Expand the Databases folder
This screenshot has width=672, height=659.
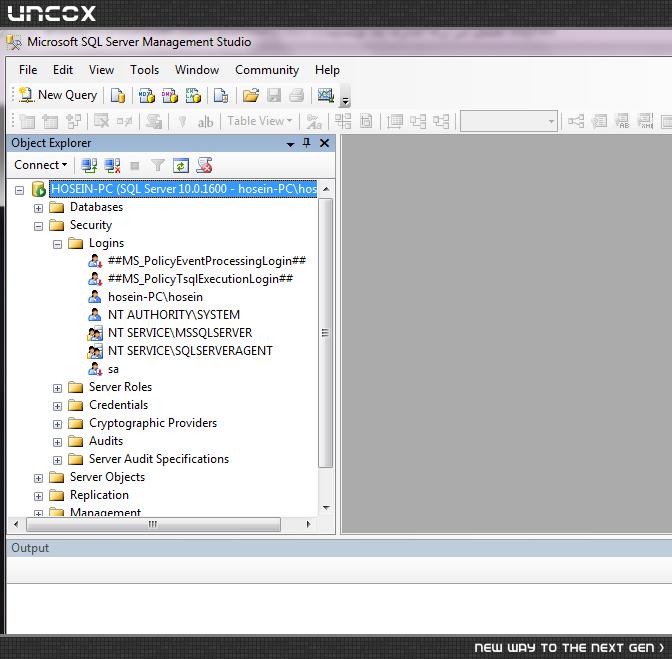pos(38,208)
